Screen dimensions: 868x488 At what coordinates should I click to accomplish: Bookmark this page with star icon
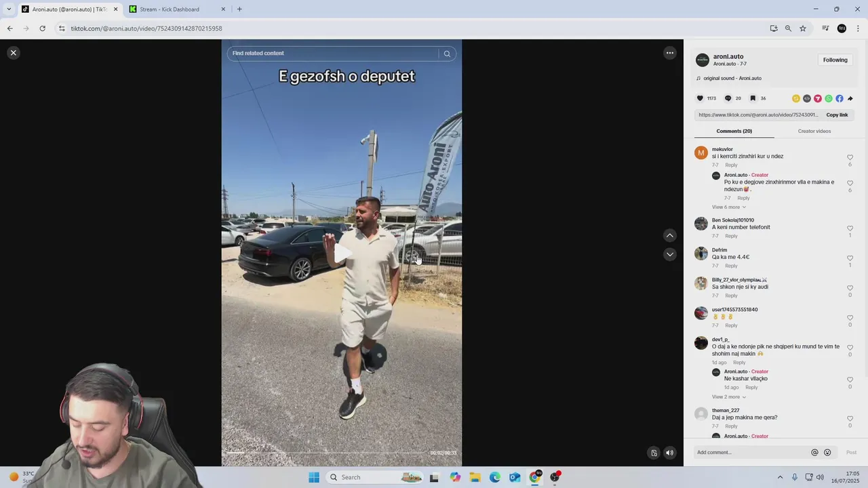coord(803,28)
